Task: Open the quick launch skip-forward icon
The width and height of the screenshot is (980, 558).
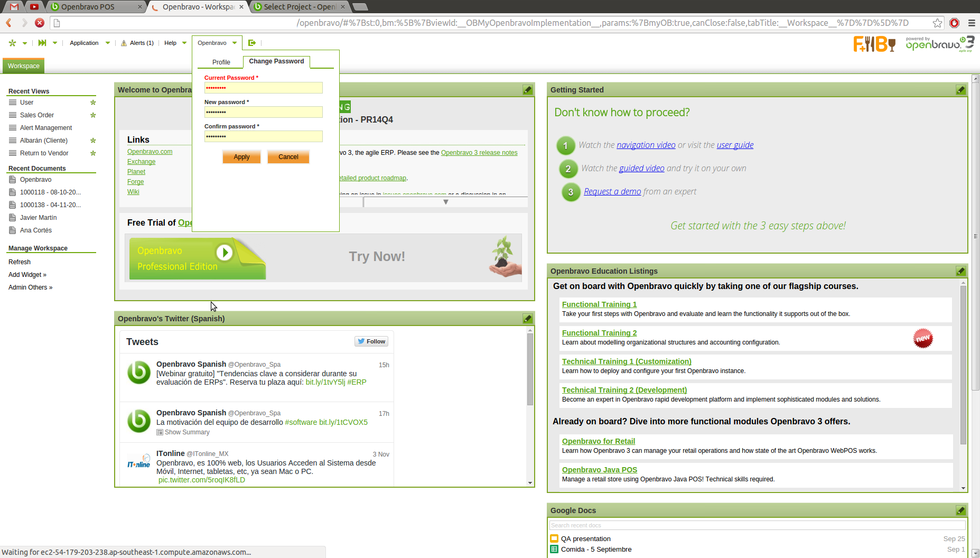Action: coord(42,43)
